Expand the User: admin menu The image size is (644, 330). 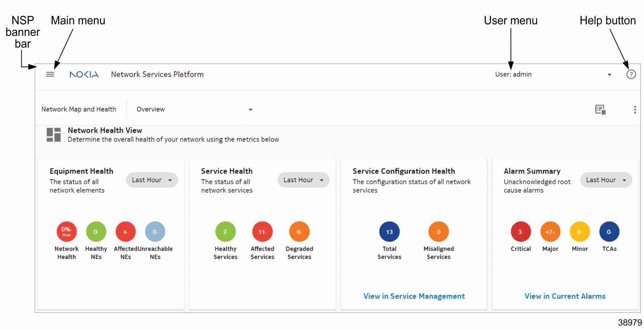553,74
